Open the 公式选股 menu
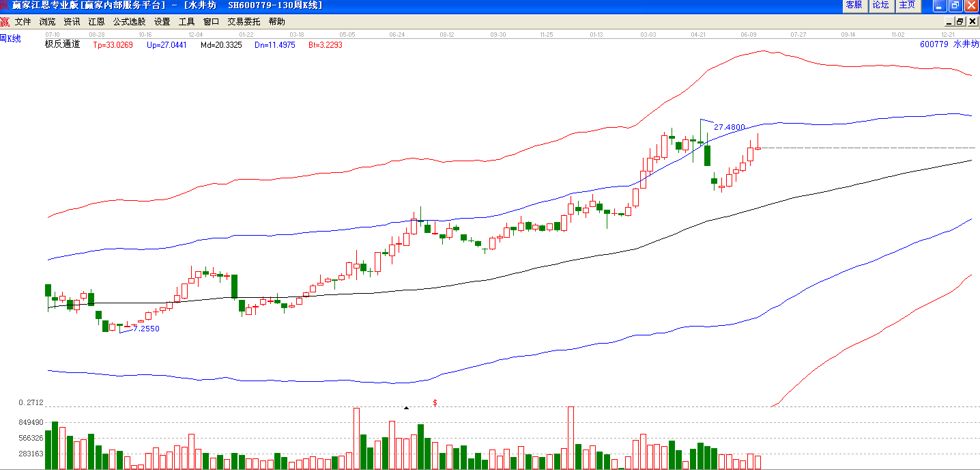Image resolution: width=980 pixels, height=470 pixels. pos(129,22)
